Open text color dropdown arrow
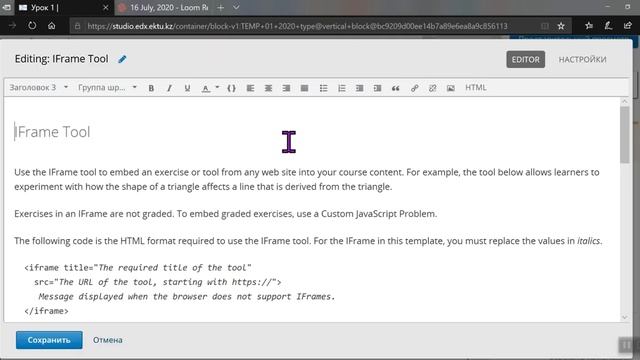640x360 pixels. click(x=217, y=87)
